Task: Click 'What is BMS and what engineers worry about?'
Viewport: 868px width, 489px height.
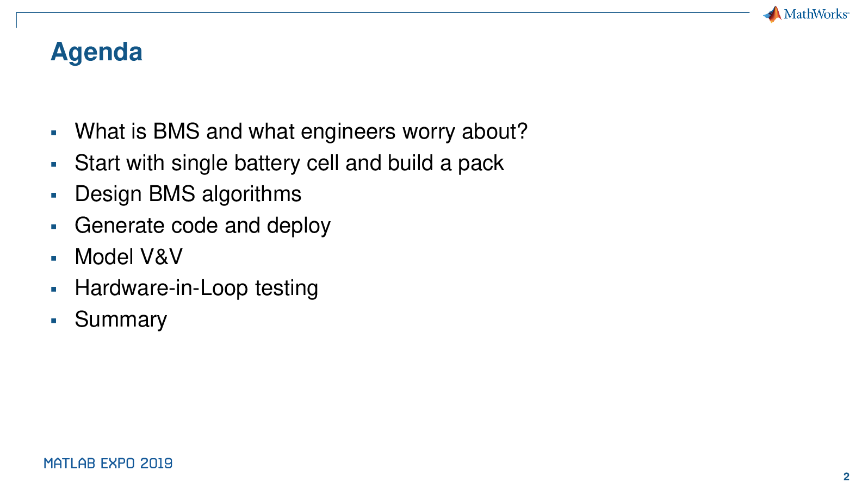Action: [301, 131]
